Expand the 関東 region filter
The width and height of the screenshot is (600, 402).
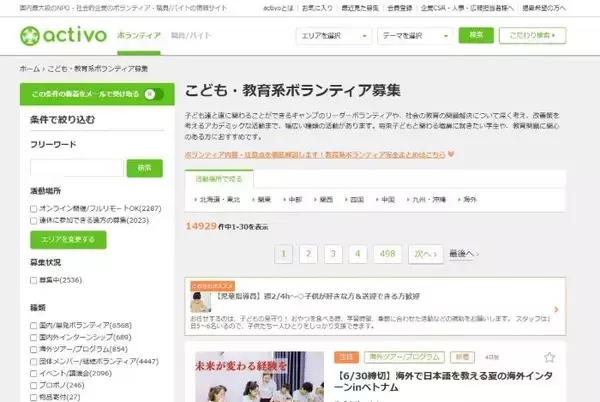[x=261, y=199]
